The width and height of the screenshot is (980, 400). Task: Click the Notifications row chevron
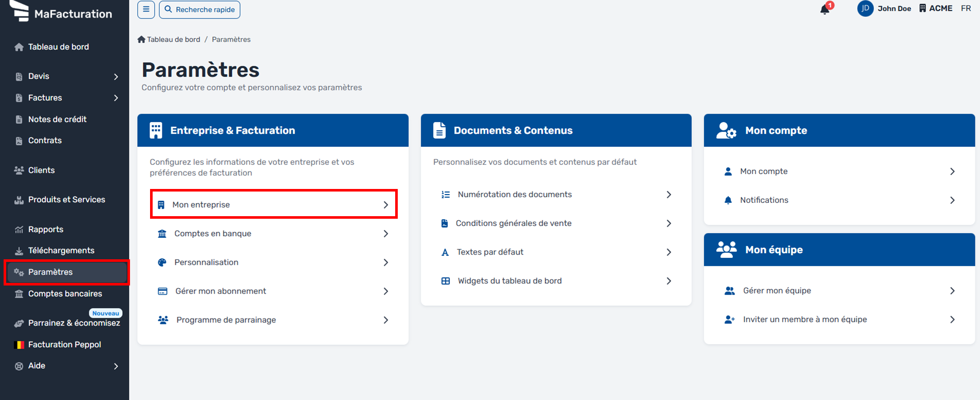[x=952, y=200]
